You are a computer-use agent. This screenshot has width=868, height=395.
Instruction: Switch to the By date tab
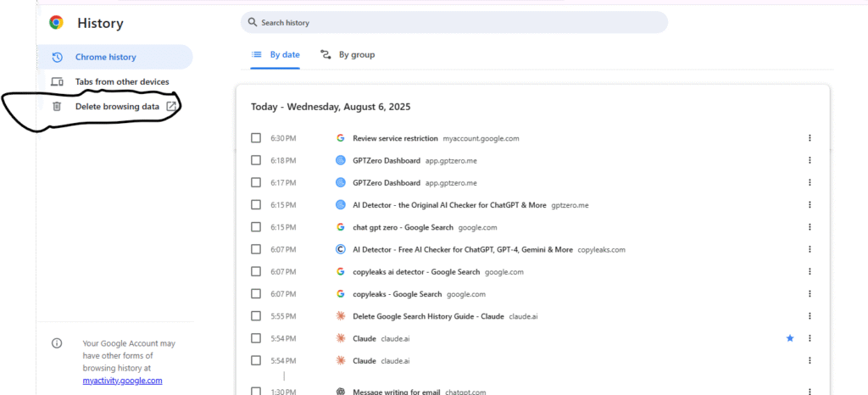coord(275,55)
